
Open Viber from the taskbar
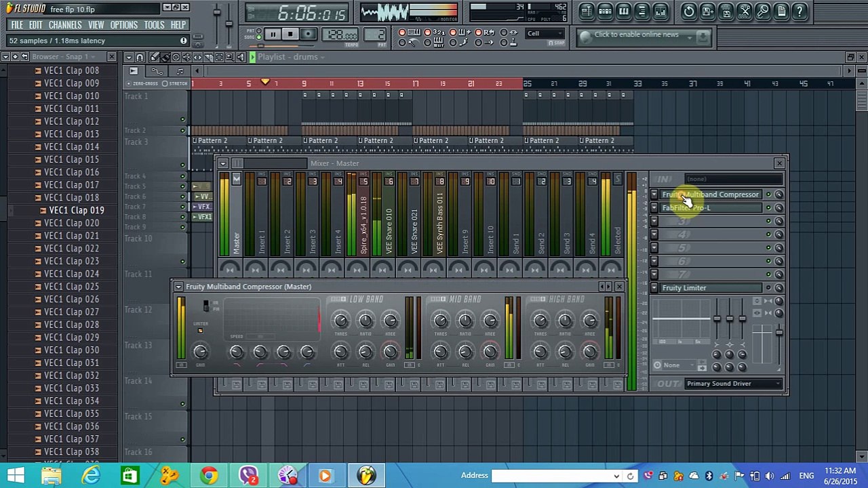(x=248, y=475)
